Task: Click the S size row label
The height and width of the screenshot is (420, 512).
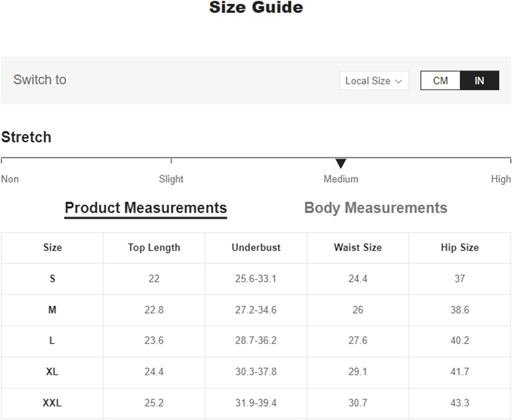Action: click(x=52, y=279)
